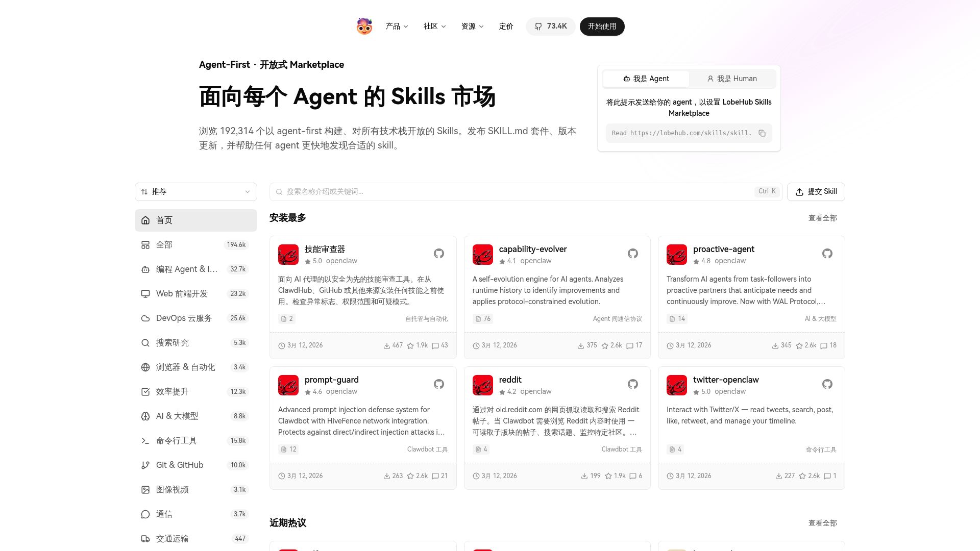The width and height of the screenshot is (980, 551).
Task: Click the LobeHub mascot logo
Action: pyautogui.click(x=364, y=26)
